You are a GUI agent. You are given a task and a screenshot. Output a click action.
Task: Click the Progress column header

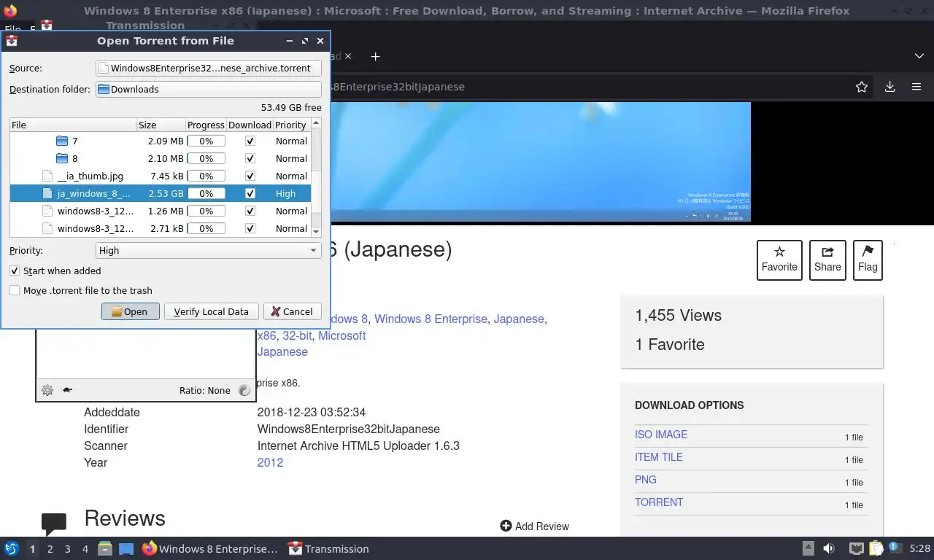[206, 125]
